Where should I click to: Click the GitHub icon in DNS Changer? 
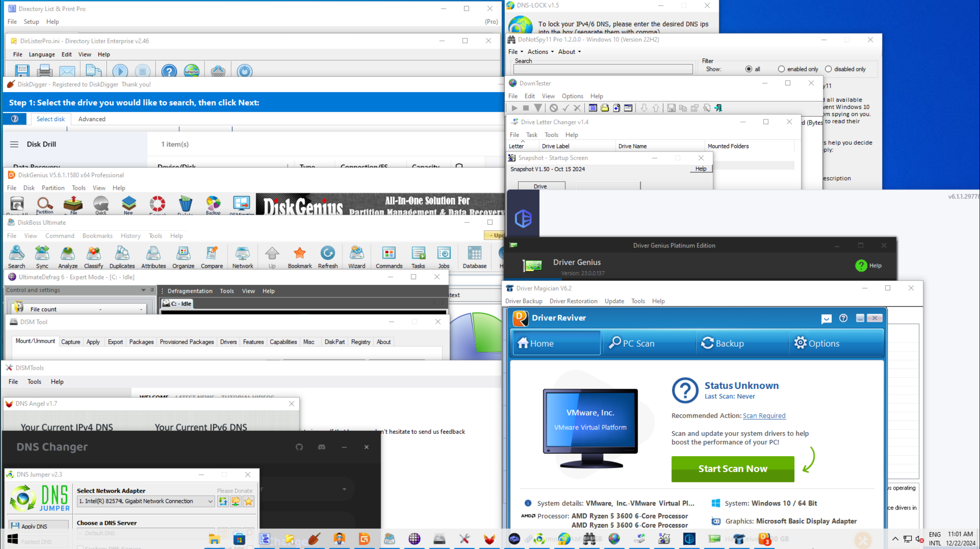click(299, 447)
